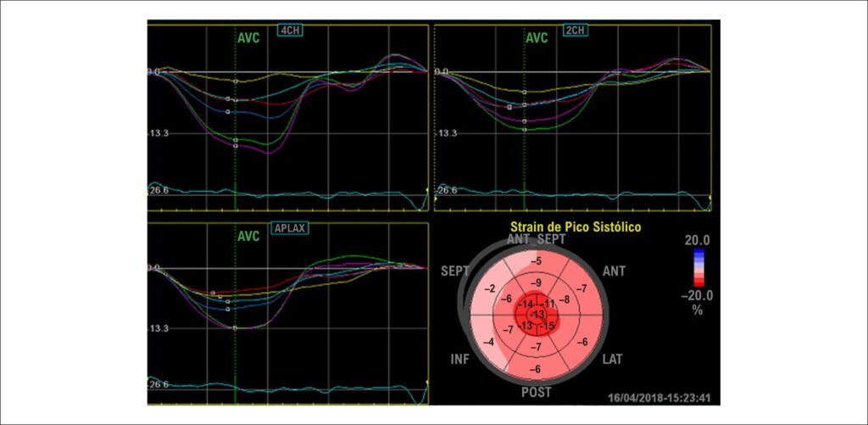
Task: Select the −15 apical segment
Action: point(547,325)
